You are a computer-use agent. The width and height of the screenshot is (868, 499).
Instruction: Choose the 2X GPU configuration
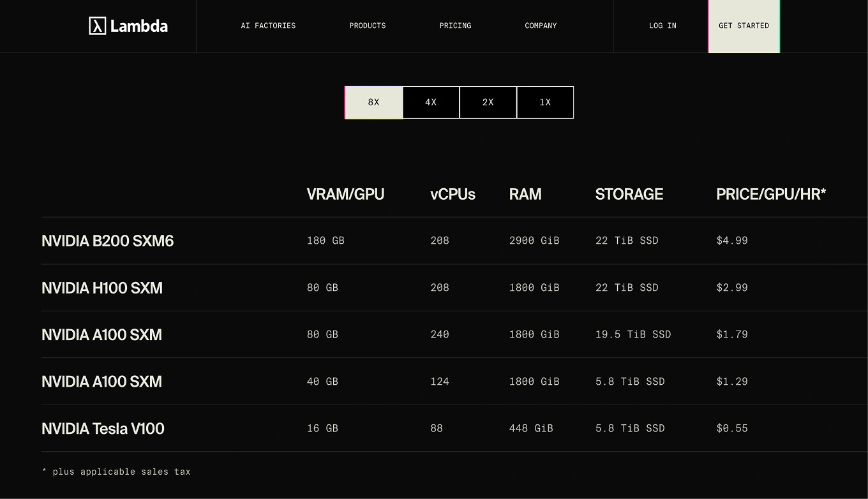coord(488,102)
